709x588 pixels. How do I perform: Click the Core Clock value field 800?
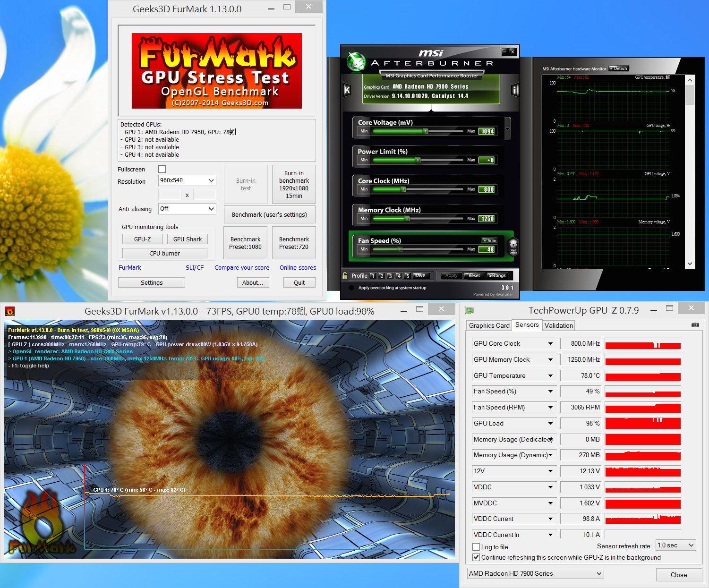coord(487,189)
